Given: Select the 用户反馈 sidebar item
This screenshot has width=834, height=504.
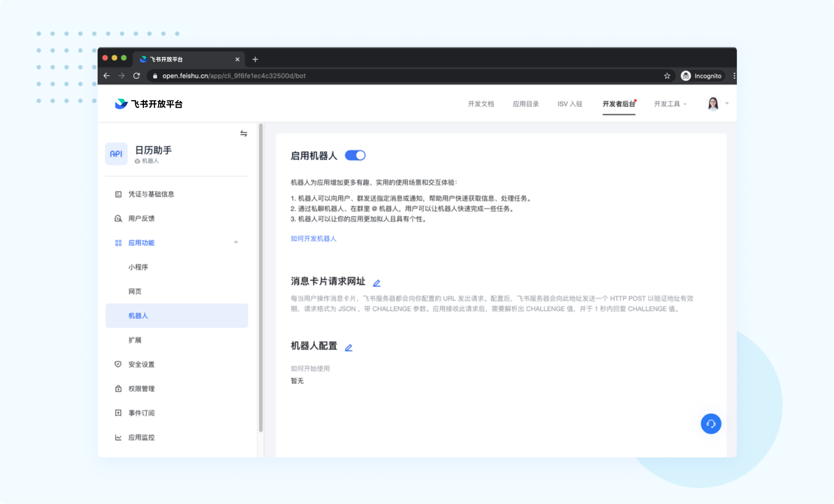Looking at the screenshot, I should pos(141,218).
